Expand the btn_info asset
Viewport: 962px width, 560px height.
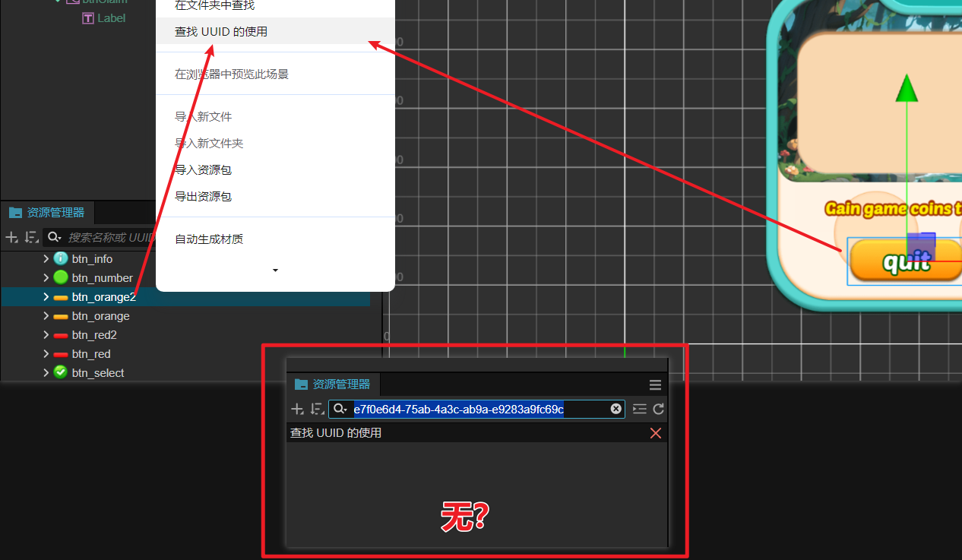pos(46,259)
